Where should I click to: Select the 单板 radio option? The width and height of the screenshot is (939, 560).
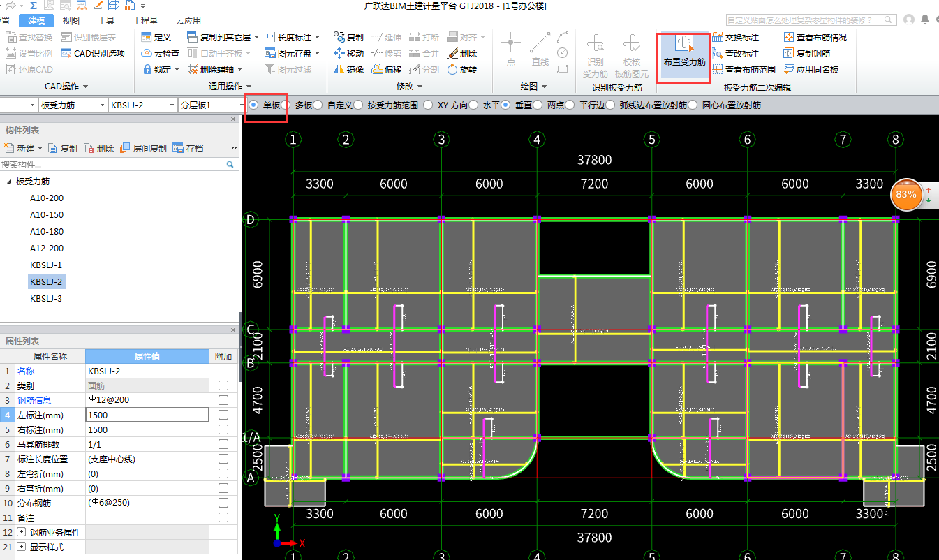click(253, 105)
